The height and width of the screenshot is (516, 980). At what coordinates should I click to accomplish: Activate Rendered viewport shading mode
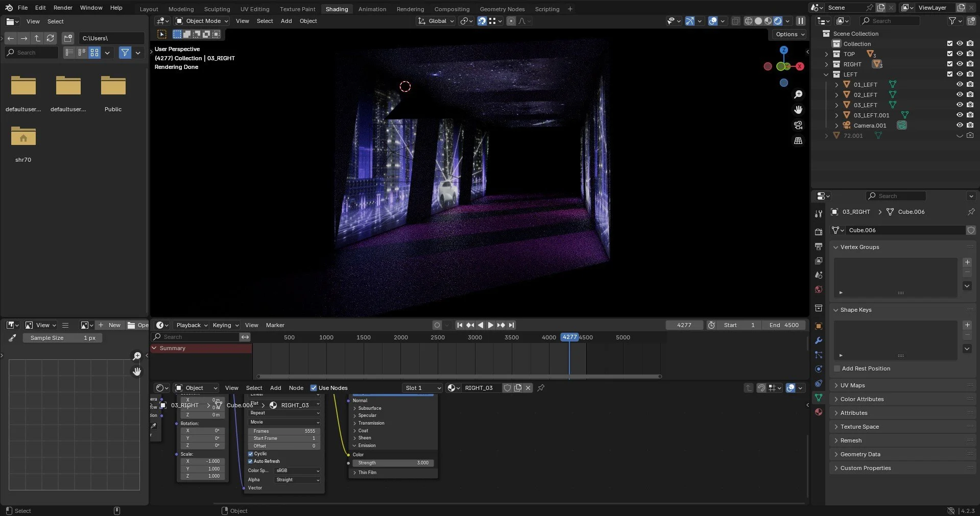coord(777,21)
